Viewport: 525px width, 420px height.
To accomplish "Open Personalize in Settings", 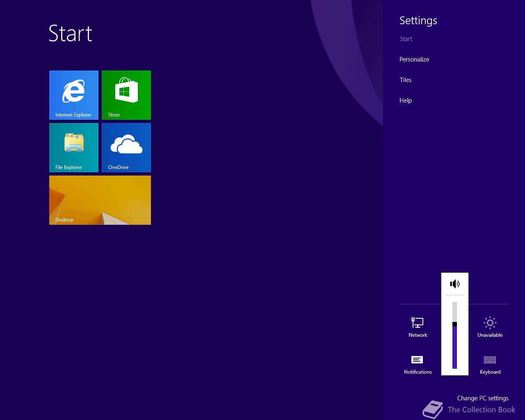I will tap(414, 59).
